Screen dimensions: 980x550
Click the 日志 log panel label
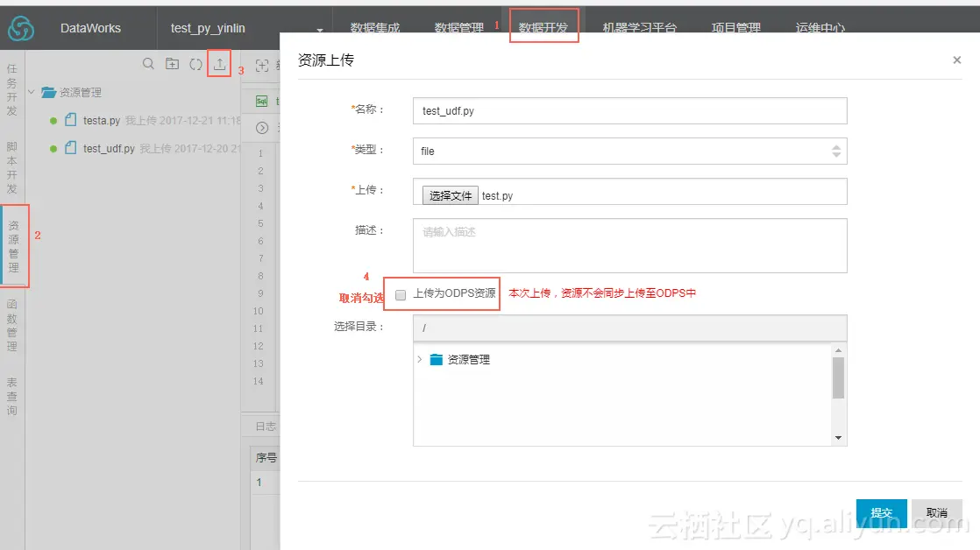click(266, 427)
